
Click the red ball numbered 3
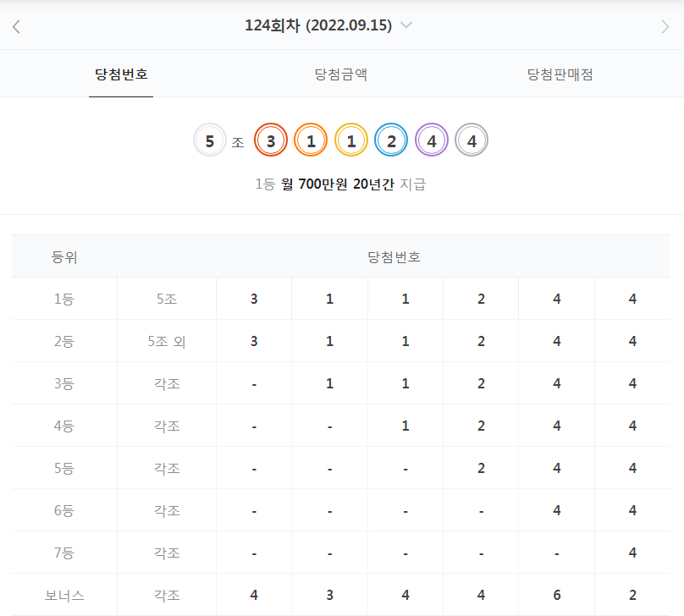(271, 140)
